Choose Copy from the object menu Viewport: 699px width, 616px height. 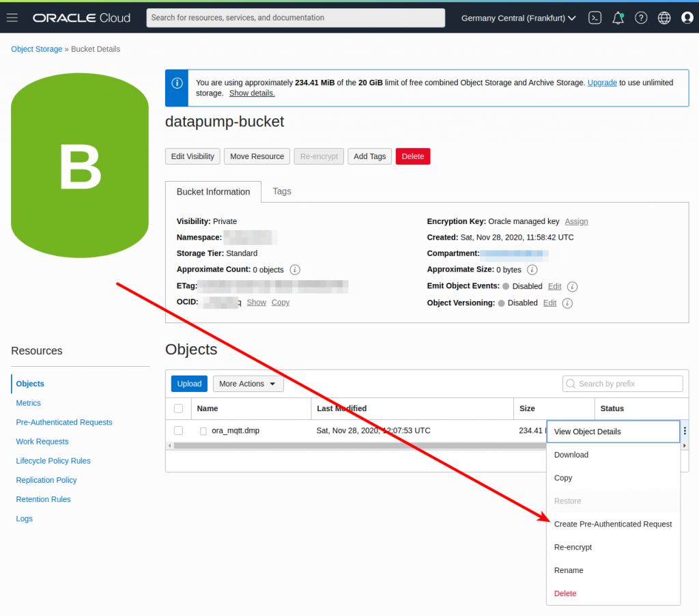pos(613,478)
